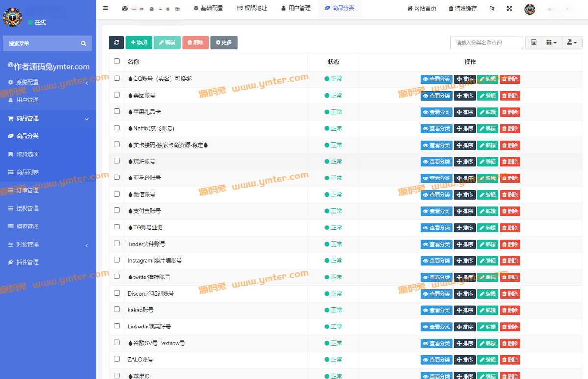Toggle the sidebar with the hamburger icon
Image resolution: width=588 pixels, height=379 pixels.
point(105,8)
